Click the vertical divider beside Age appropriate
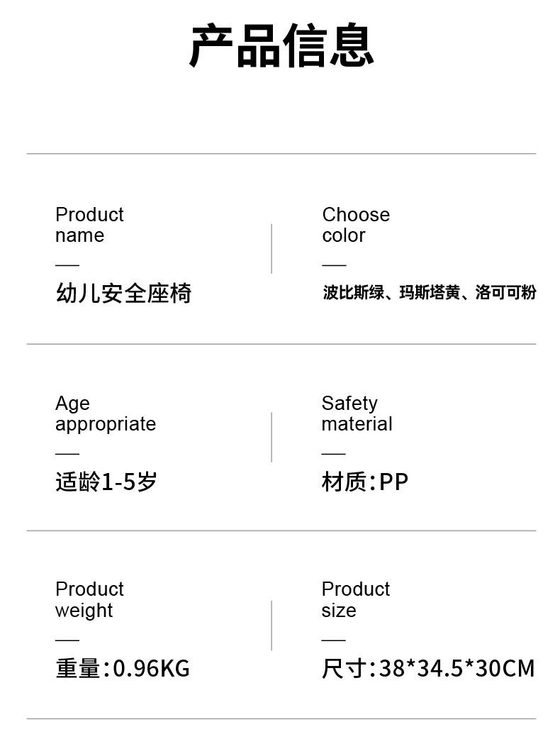The width and height of the screenshot is (560, 739). click(x=271, y=437)
